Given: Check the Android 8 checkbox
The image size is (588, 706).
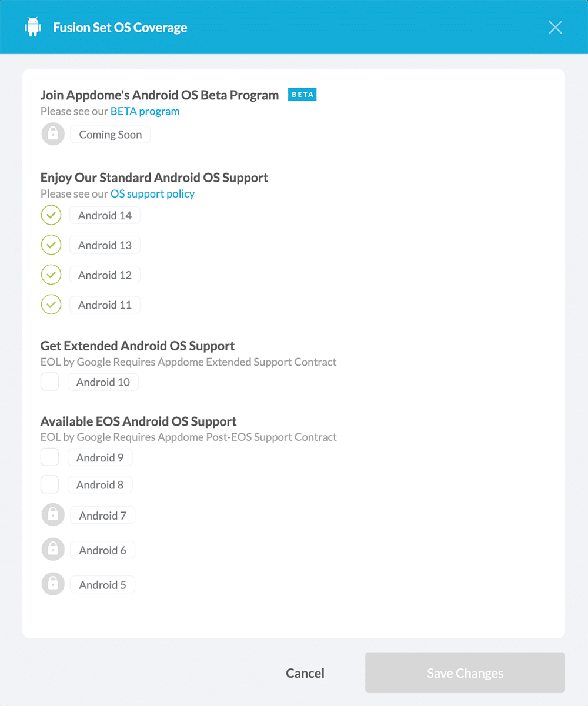Looking at the screenshot, I should click(49, 484).
